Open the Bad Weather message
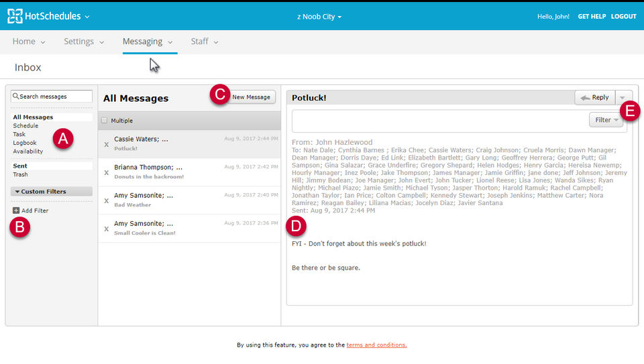Viewport: 644px width, 364px height. pos(189,200)
